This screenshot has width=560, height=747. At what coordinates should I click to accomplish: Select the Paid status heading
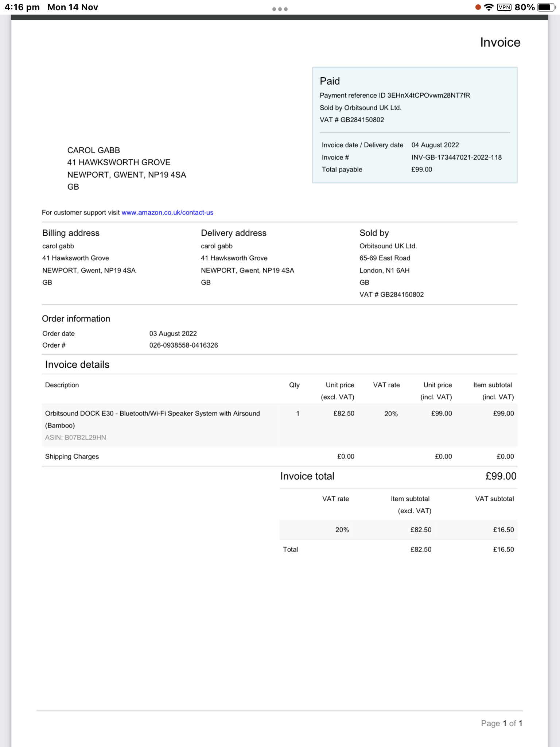pos(330,81)
